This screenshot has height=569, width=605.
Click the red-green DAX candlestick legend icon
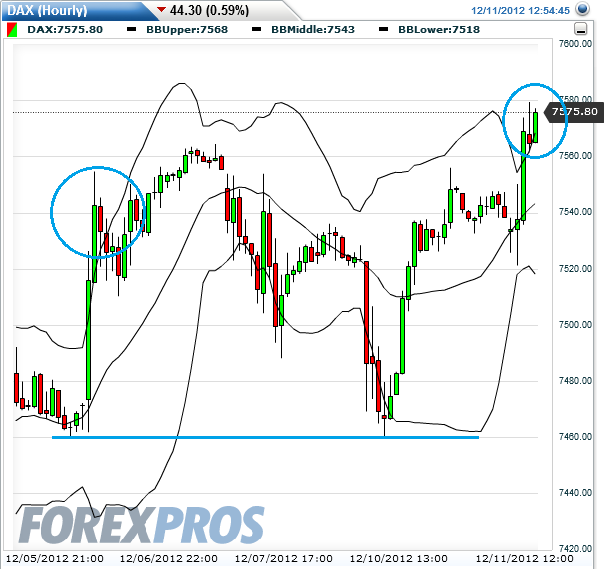pyautogui.click(x=12, y=30)
